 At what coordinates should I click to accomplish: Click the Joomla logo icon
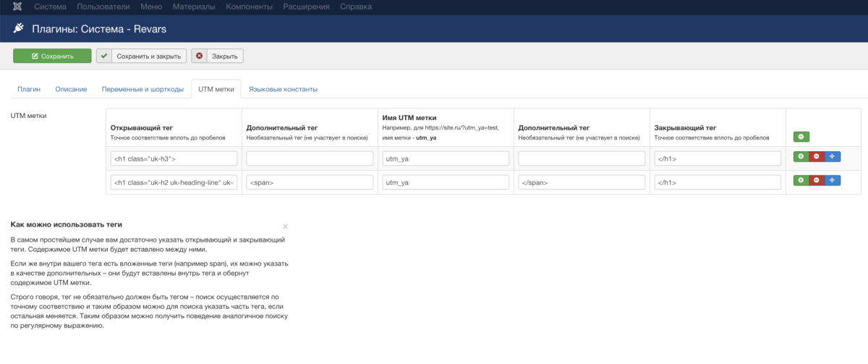click(16, 7)
